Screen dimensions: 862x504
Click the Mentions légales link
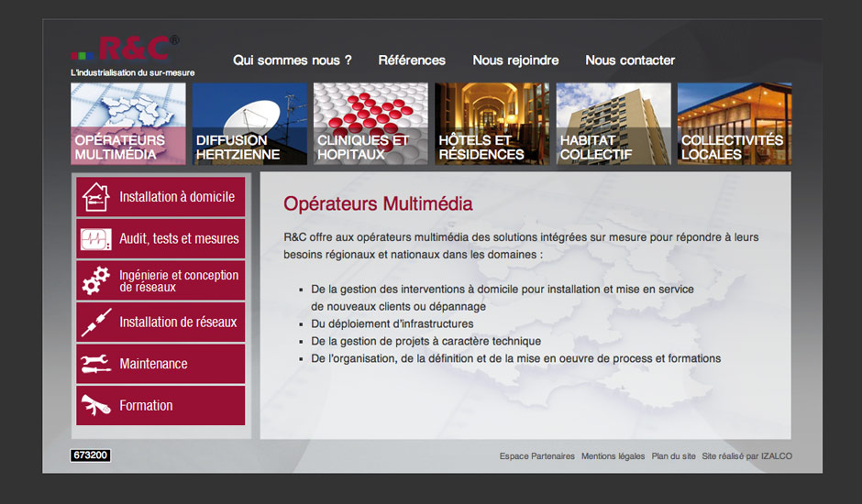click(x=613, y=456)
